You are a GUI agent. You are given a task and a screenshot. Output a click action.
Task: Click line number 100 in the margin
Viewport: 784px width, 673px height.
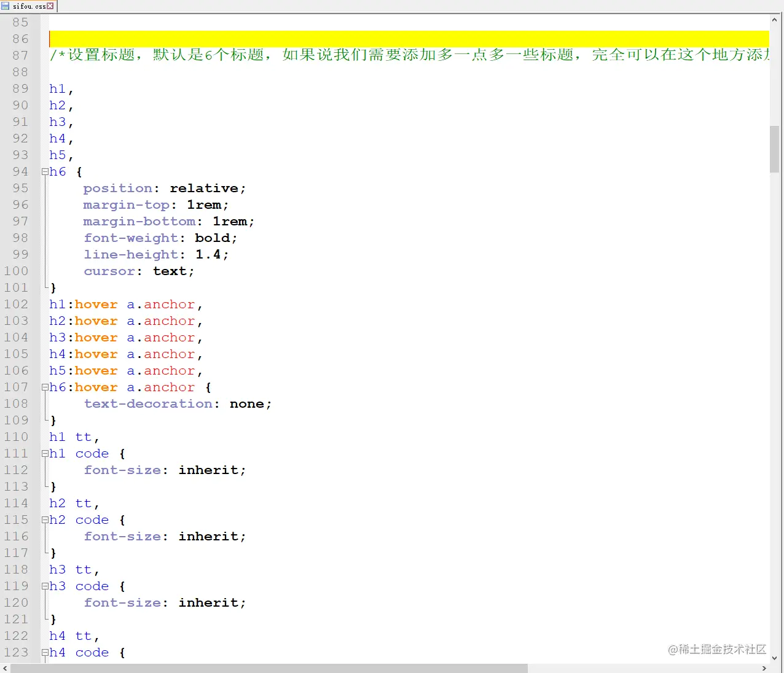tap(16, 271)
